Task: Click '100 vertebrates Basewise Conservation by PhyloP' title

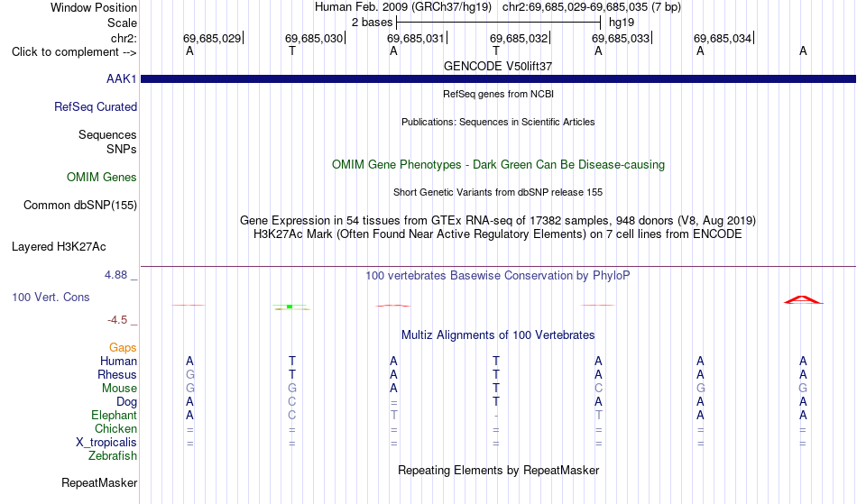Action: pyautogui.click(x=498, y=276)
